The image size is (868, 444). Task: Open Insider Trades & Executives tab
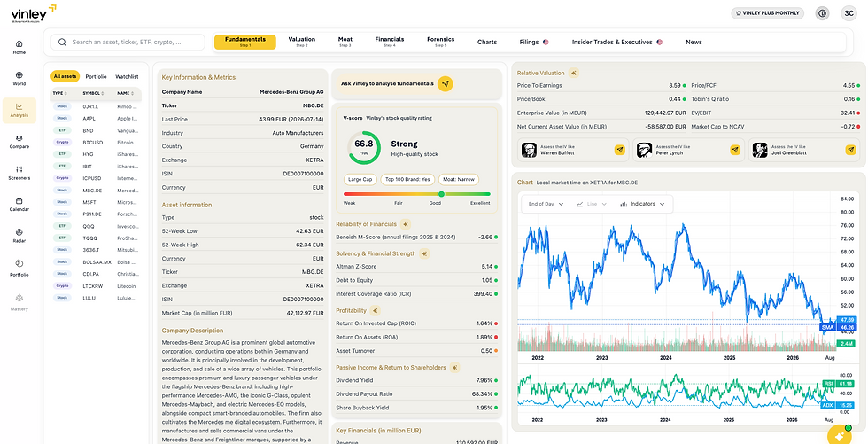point(617,42)
